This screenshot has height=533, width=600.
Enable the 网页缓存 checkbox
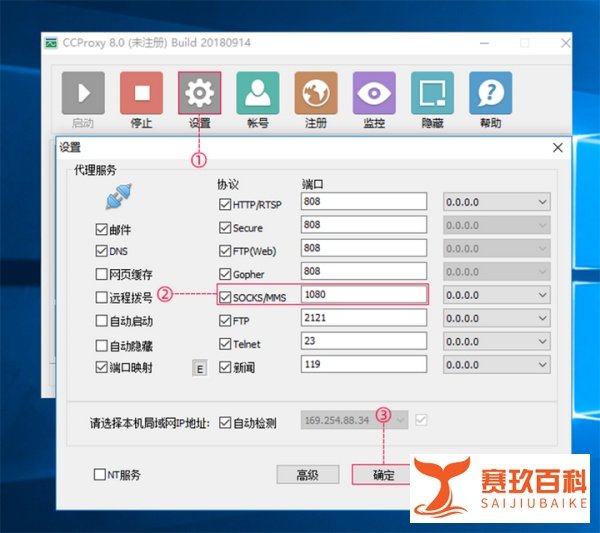coord(101,274)
